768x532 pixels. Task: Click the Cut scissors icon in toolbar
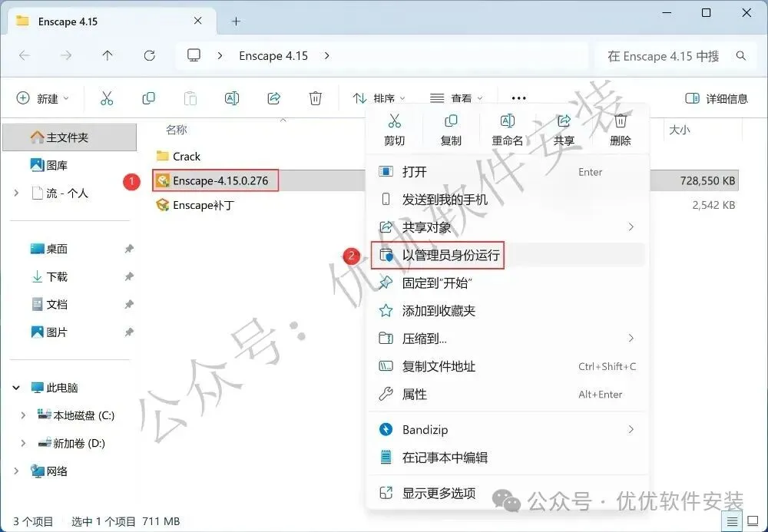[107, 98]
